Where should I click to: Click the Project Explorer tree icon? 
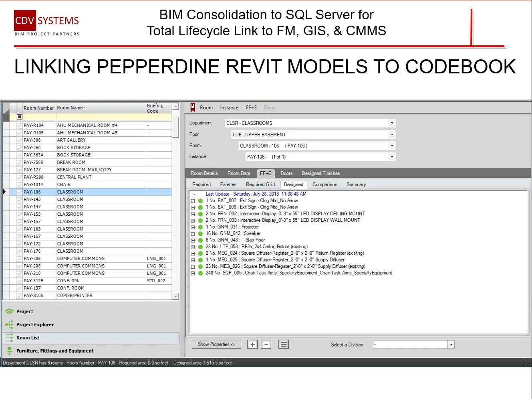click(x=9, y=325)
